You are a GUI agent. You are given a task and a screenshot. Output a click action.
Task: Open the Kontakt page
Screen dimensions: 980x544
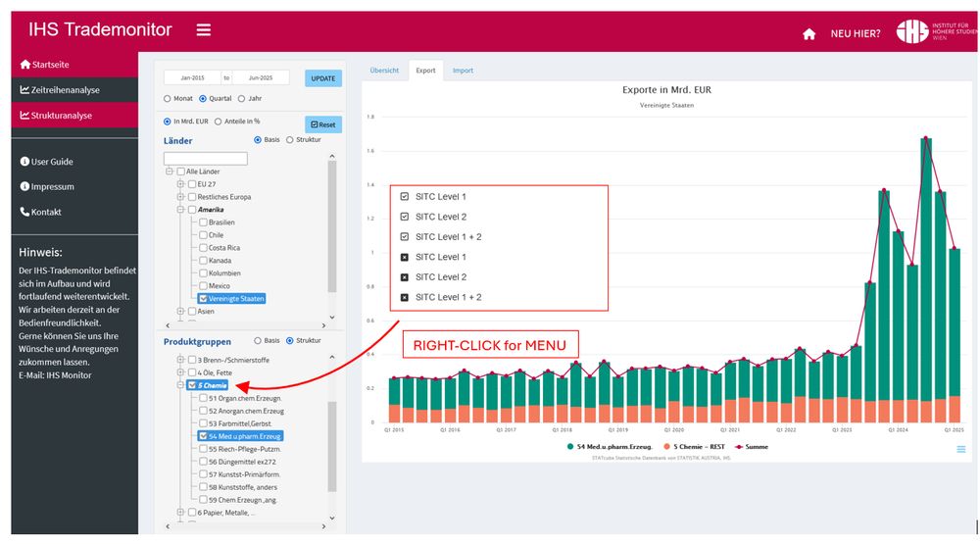click(x=40, y=212)
